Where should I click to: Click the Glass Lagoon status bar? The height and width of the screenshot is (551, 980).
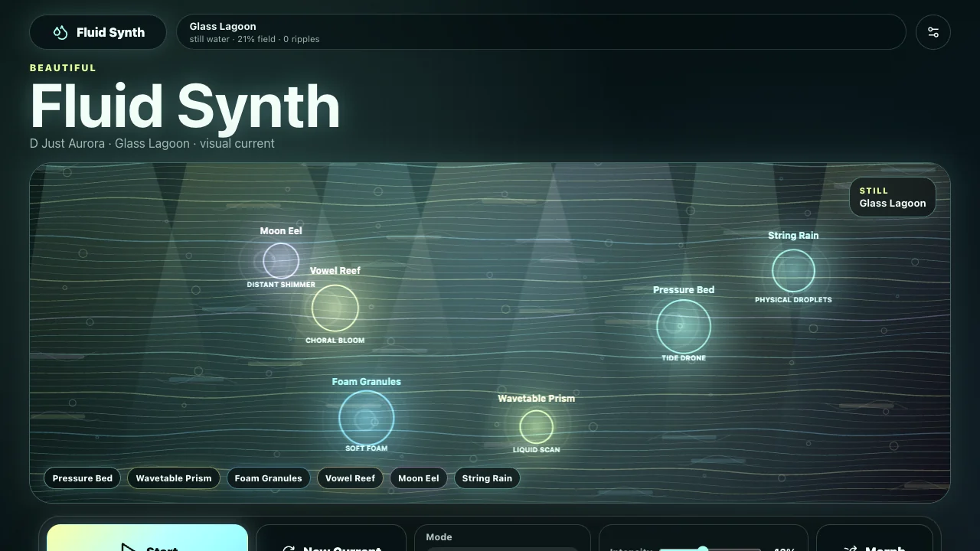pos(541,32)
